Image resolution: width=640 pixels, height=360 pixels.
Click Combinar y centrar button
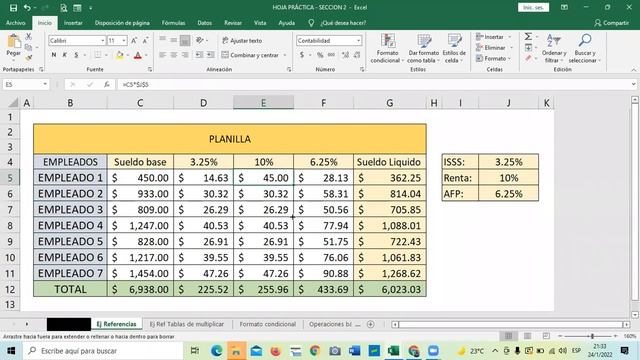pos(250,55)
